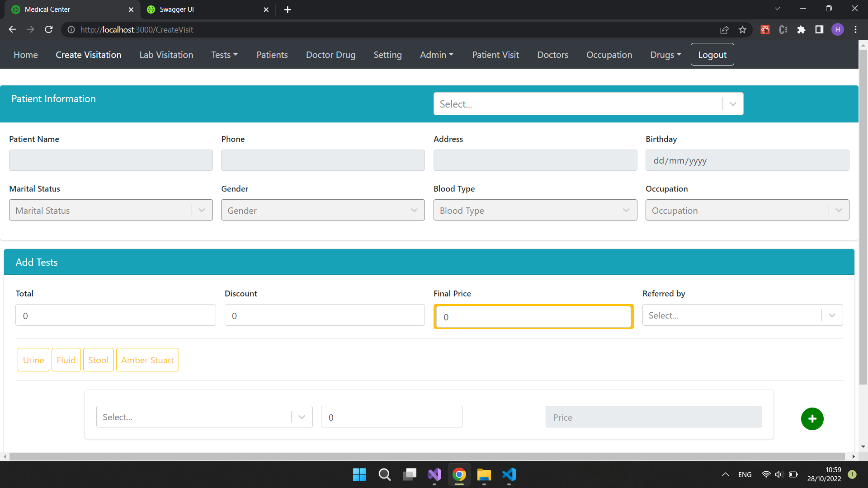Screen dimensions: 868x488
Task: Open the tab search chevron in title bar
Action: pos(777,9)
